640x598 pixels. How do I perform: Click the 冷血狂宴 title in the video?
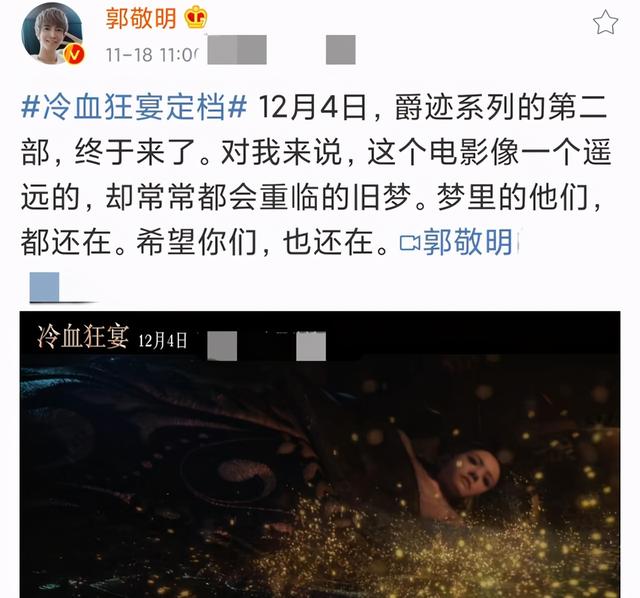[x=83, y=337]
